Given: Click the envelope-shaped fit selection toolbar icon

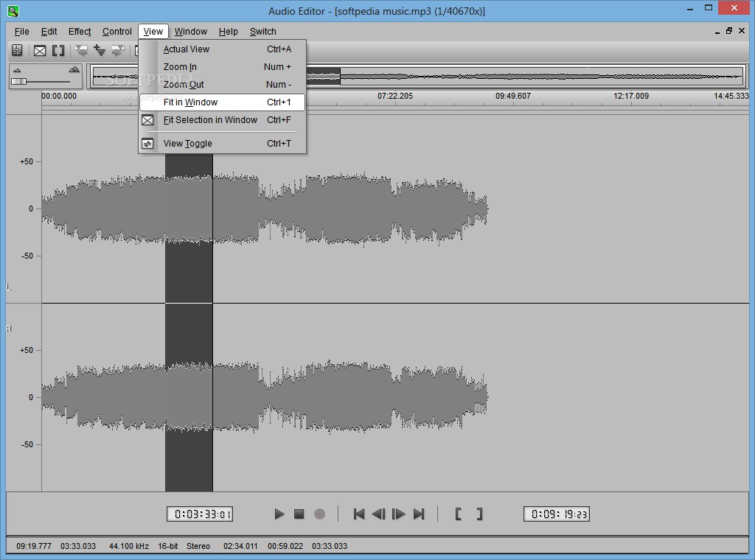Looking at the screenshot, I should pyautogui.click(x=40, y=51).
